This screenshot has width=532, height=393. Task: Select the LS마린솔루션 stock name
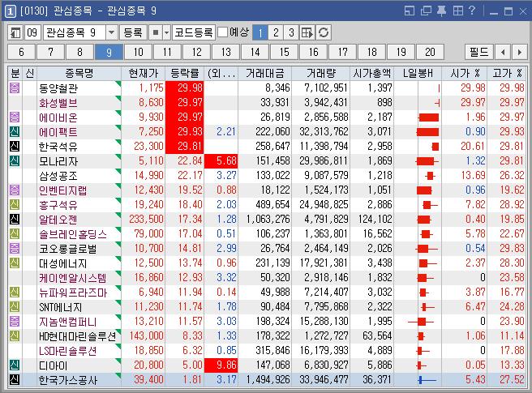[68, 351]
